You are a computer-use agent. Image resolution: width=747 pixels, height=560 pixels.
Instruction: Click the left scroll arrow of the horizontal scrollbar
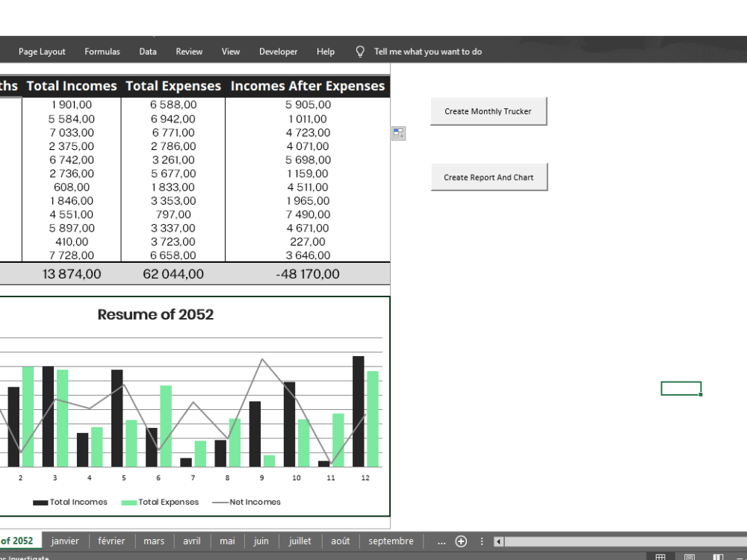498,541
